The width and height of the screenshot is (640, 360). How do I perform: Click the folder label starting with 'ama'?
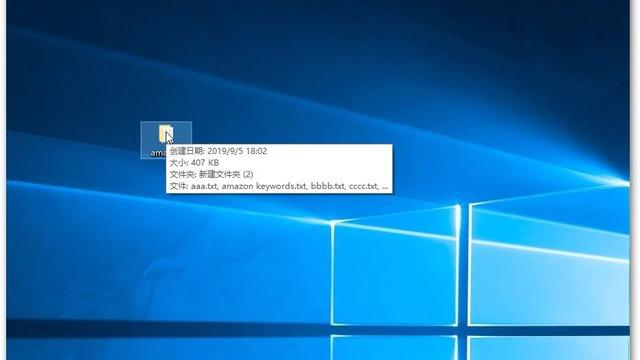(x=158, y=153)
